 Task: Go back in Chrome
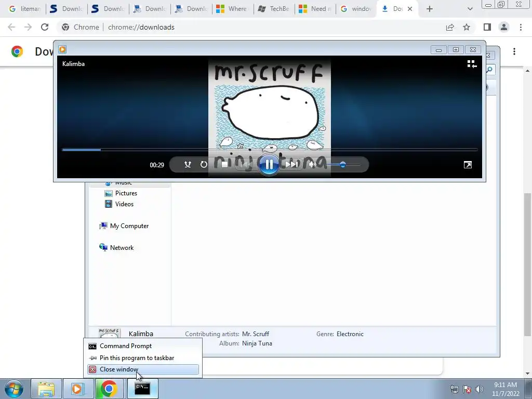[x=11, y=27]
